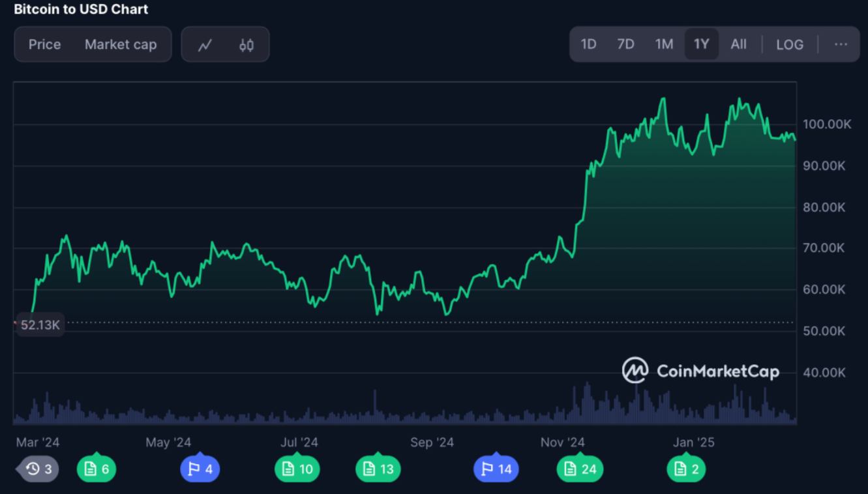Set time range to All
This screenshot has width=868, height=494.
[738, 44]
